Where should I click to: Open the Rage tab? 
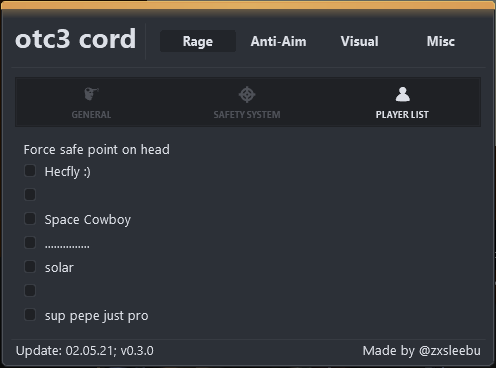(198, 41)
